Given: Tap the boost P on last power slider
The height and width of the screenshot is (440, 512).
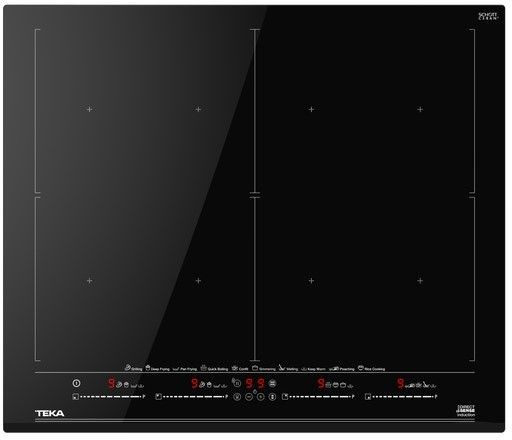Looking at the screenshot, I should [x=436, y=397].
